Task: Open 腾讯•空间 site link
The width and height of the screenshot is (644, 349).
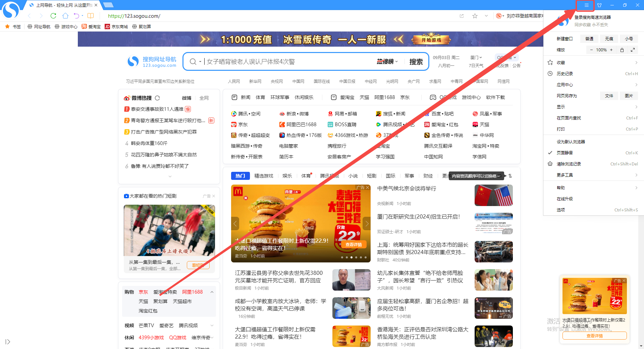Action: tap(246, 114)
